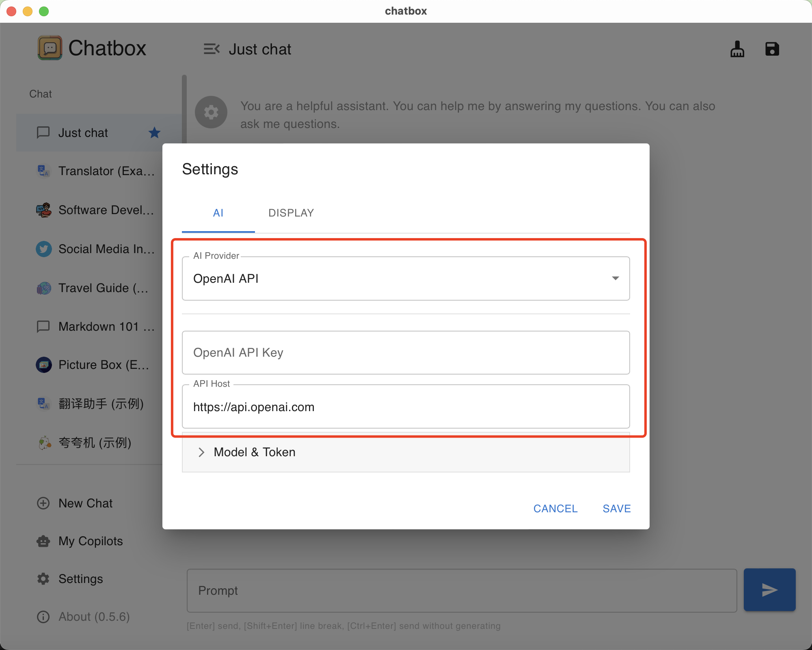812x650 pixels.
Task: Click the star icon on Just chat
Action: coord(154,133)
